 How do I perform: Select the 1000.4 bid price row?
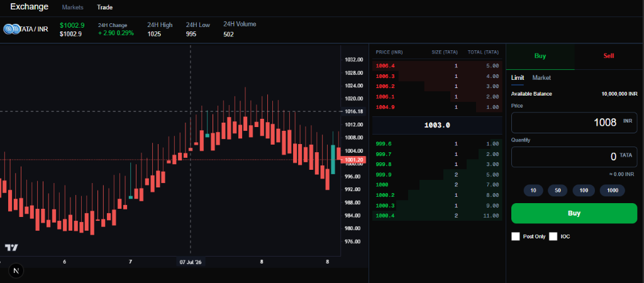click(437, 216)
